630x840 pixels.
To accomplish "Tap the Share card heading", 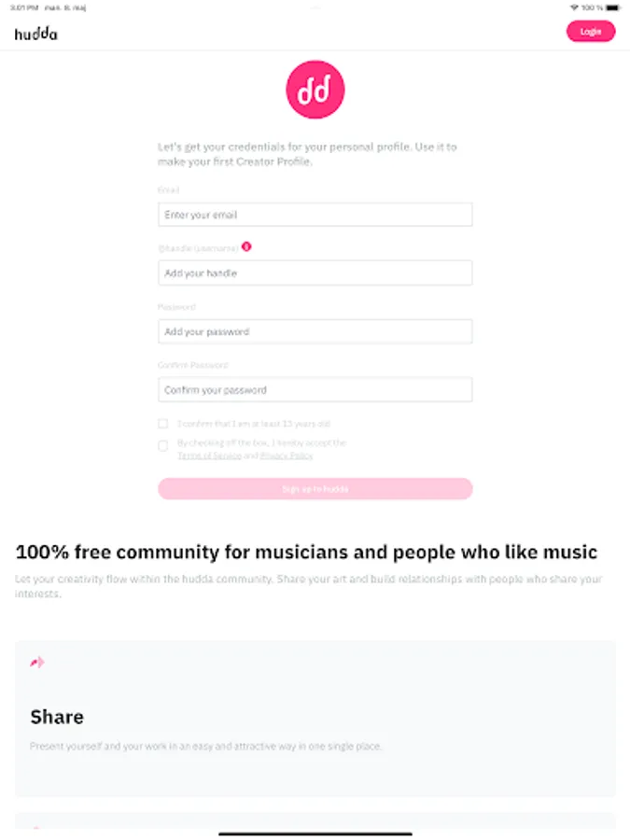I will (57, 717).
